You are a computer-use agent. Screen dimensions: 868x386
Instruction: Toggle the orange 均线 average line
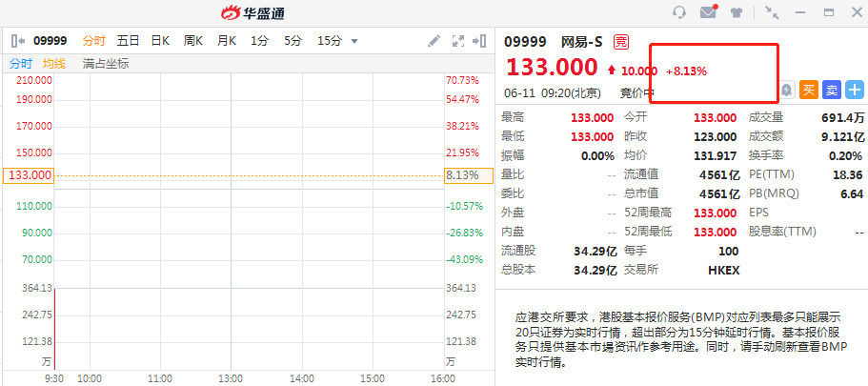pos(54,64)
